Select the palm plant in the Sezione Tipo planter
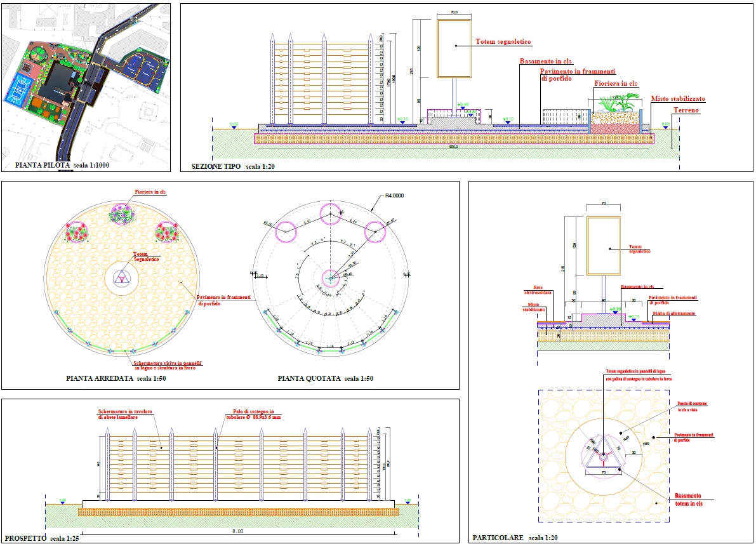Screen dimensions: 756x544 pos(613,102)
